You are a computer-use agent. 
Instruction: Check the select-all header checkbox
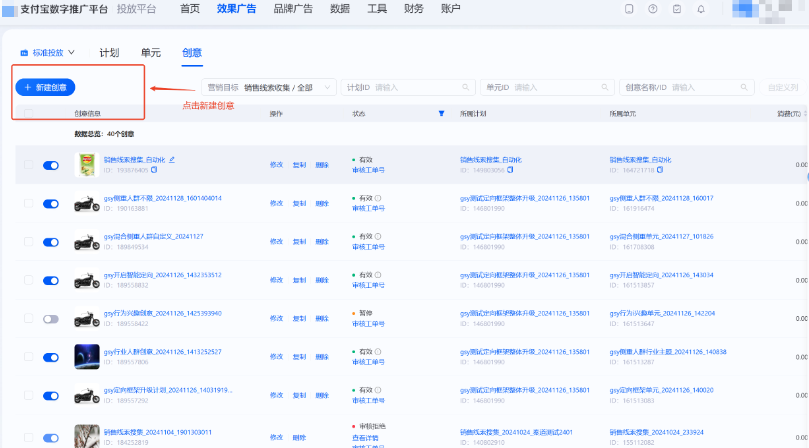pyautogui.click(x=28, y=114)
